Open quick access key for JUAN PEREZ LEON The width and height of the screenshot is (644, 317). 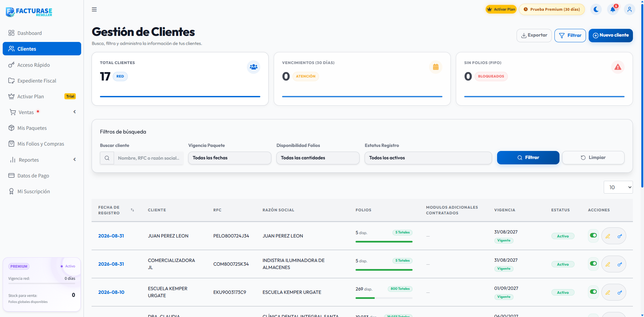620,236
